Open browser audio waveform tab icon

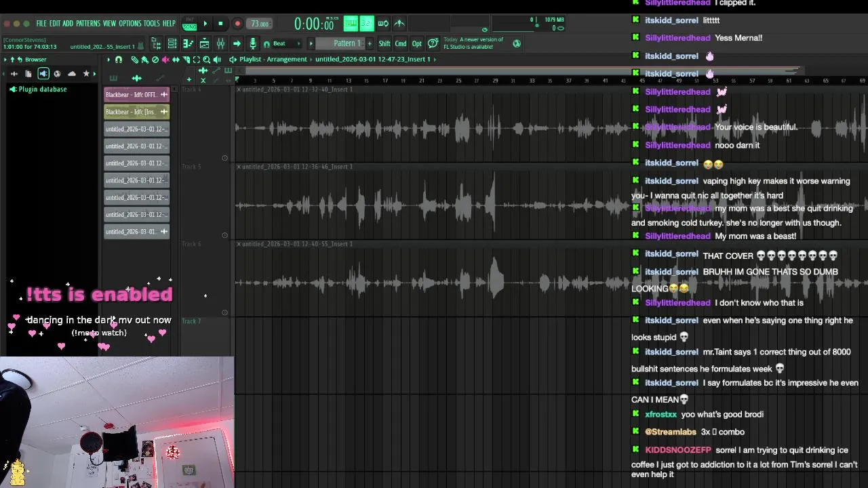14,73
